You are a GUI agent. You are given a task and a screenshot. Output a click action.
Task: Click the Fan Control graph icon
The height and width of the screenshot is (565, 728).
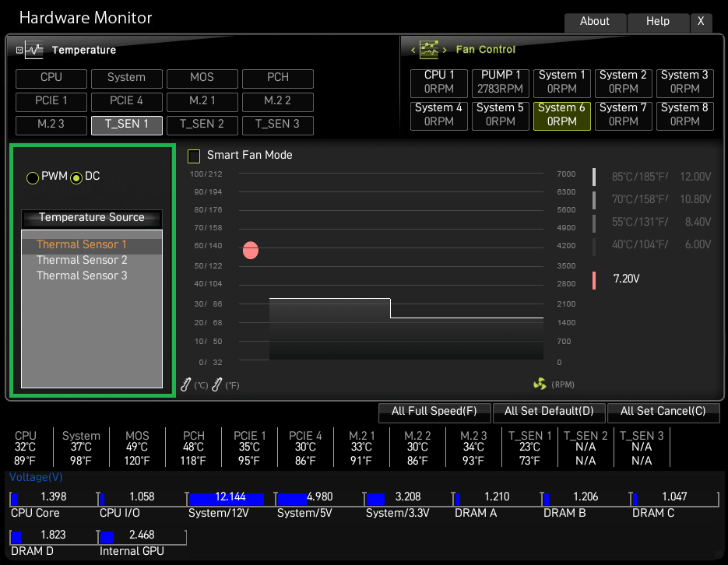(x=429, y=50)
